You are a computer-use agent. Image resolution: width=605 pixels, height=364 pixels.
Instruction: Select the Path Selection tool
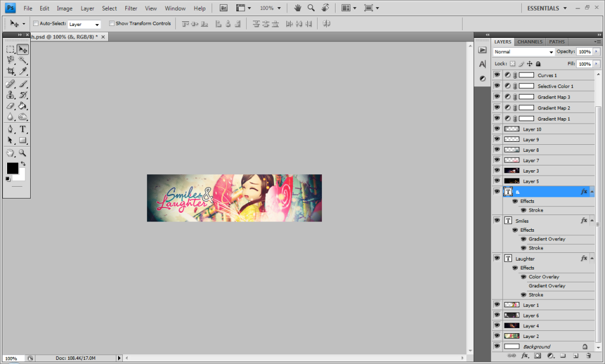[11, 140]
